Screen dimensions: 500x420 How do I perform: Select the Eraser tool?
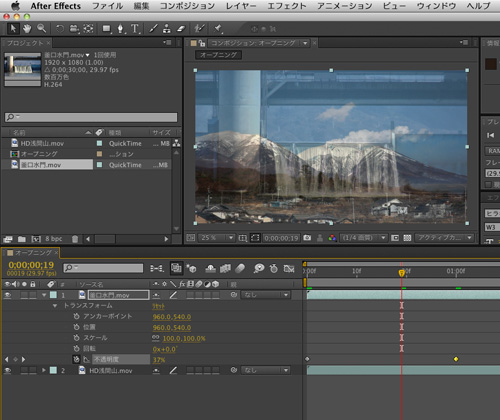[181, 29]
